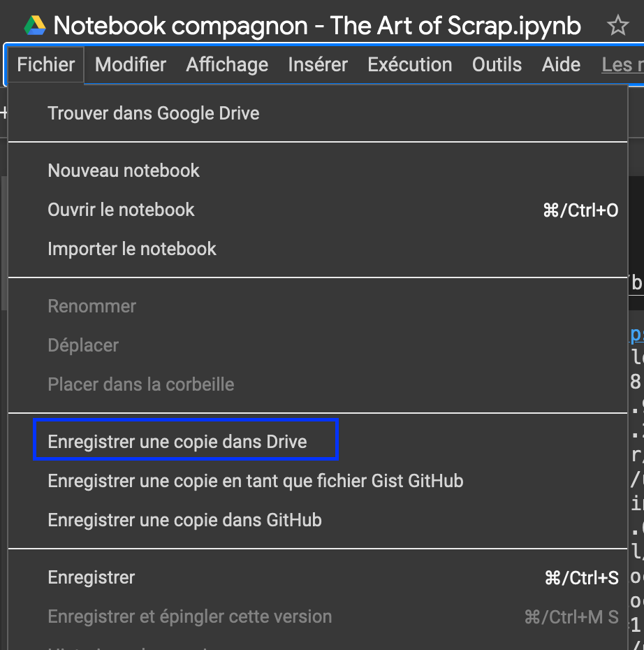Viewport: 644px width, 650px height.
Task: Select Importer le notebook
Action: pyautogui.click(x=132, y=248)
